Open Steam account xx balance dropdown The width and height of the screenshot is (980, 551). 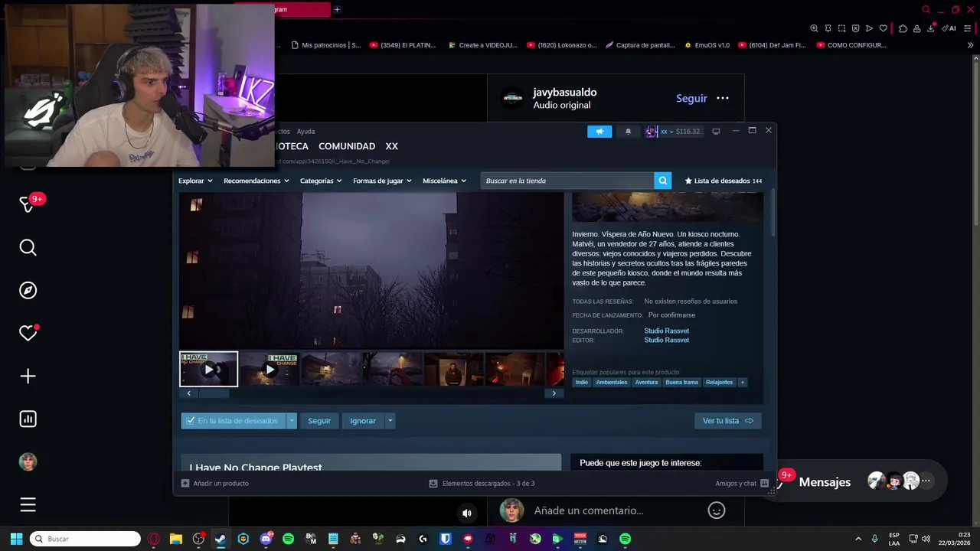pos(673,132)
